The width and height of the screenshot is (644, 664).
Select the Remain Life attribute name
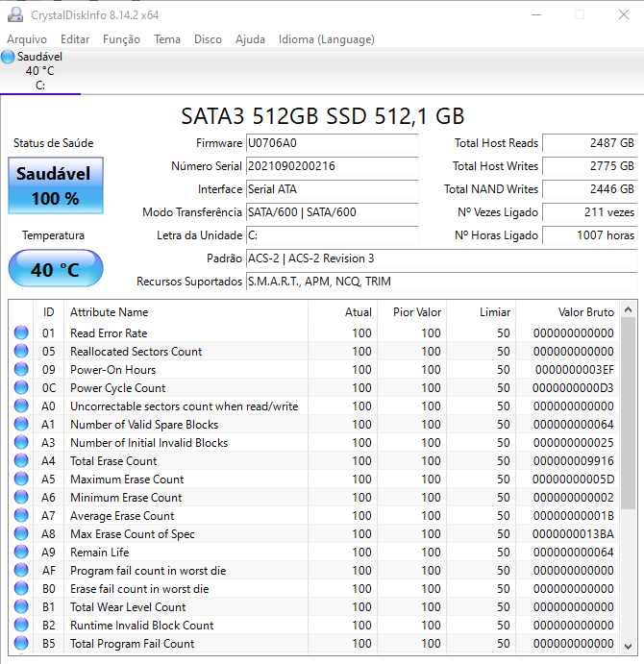[100, 553]
